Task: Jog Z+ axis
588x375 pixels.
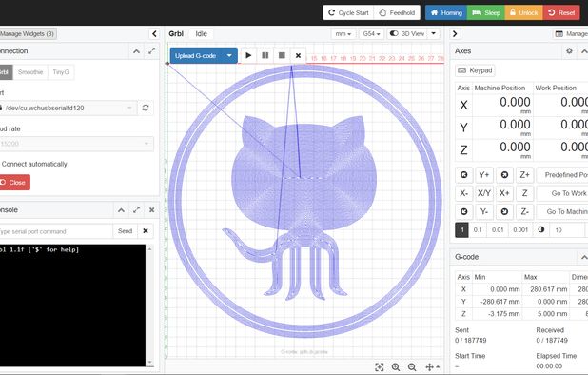Action: [x=524, y=175]
